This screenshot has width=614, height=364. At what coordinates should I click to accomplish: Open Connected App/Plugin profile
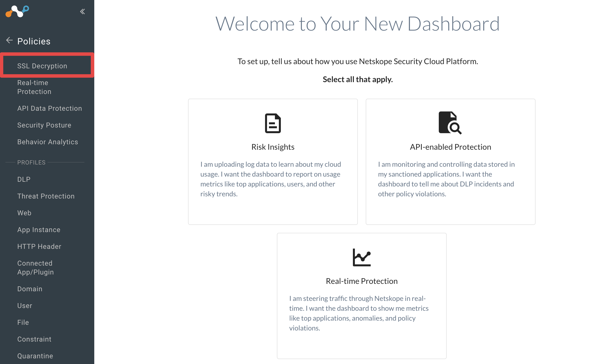(36, 268)
